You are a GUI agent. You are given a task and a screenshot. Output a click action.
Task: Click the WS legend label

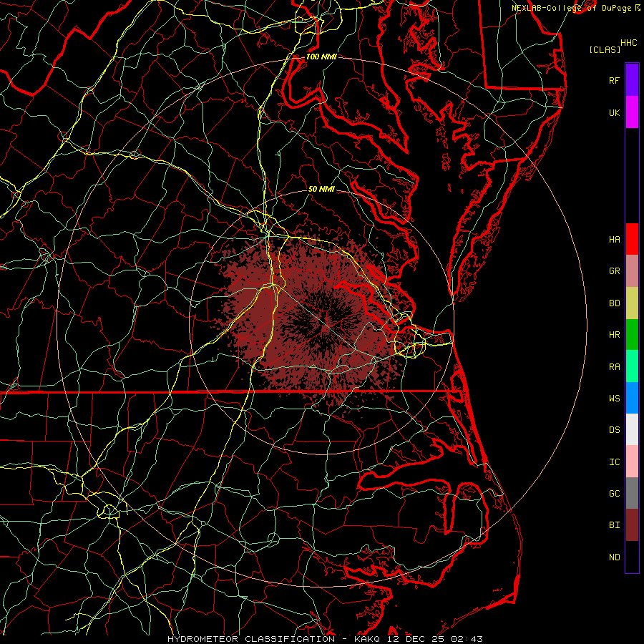click(614, 399)
